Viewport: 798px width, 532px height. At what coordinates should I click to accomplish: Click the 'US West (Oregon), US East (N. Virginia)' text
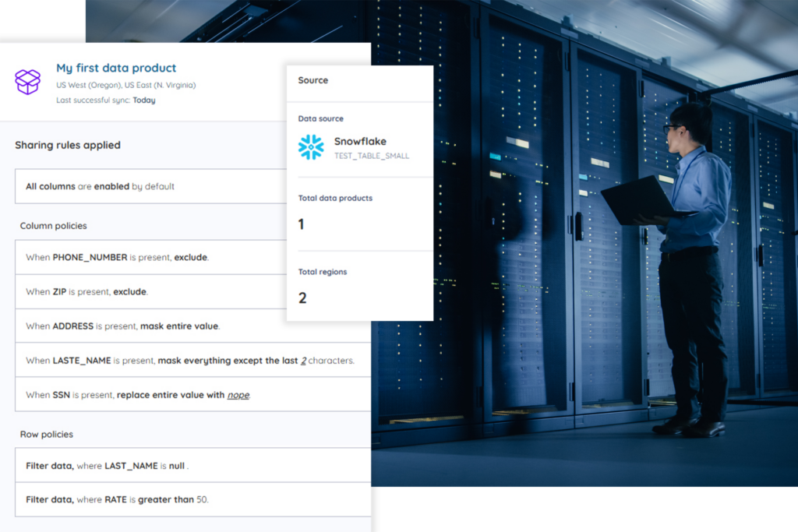pyautogui.click(x=125, y=85)
